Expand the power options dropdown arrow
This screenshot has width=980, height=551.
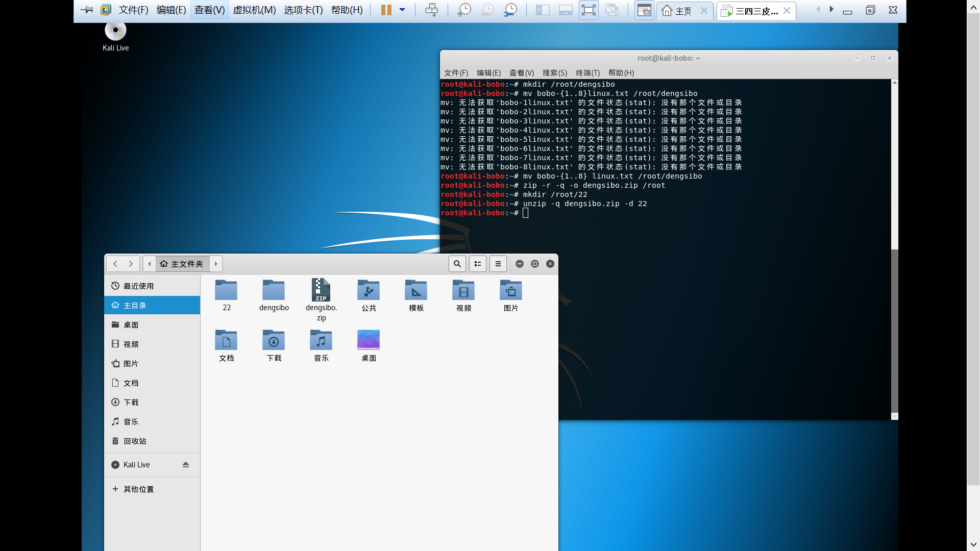402,10
